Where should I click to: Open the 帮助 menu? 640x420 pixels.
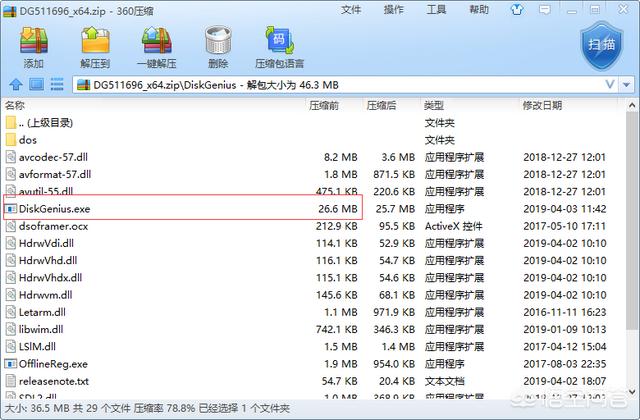click(479, 9)
